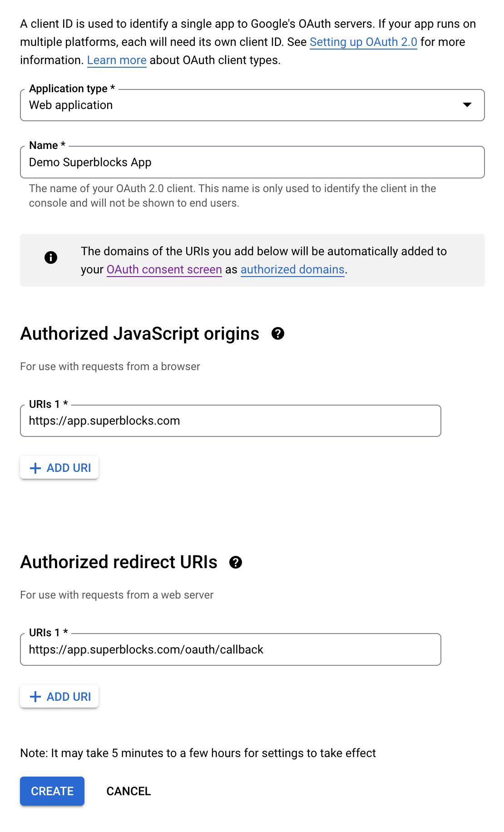Click the Learn more link about client types

(116, 60)
